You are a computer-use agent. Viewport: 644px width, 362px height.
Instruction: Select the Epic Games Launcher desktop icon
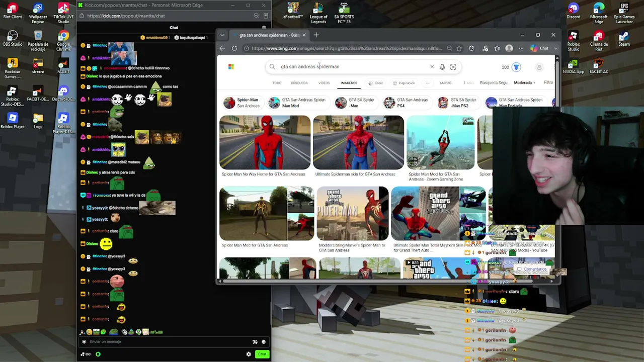624,13
